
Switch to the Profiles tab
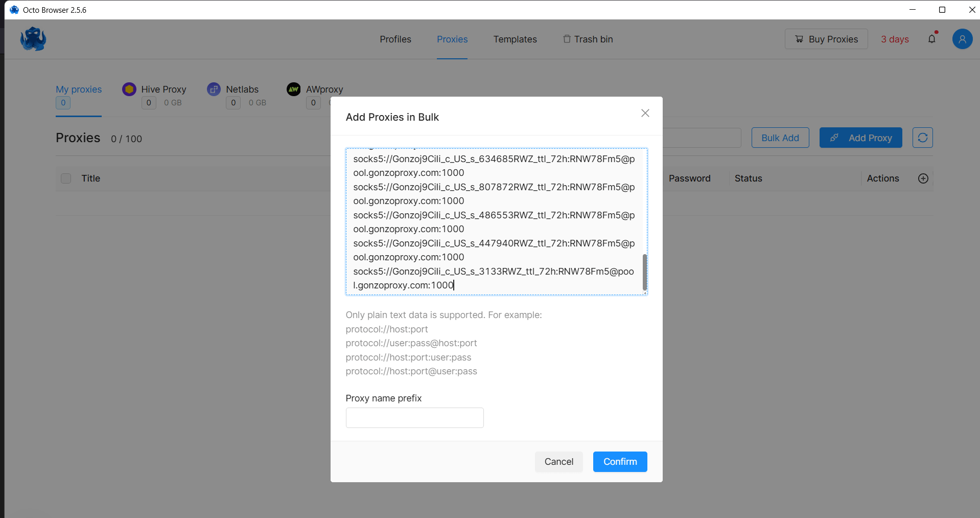click(x=395, y=39)
